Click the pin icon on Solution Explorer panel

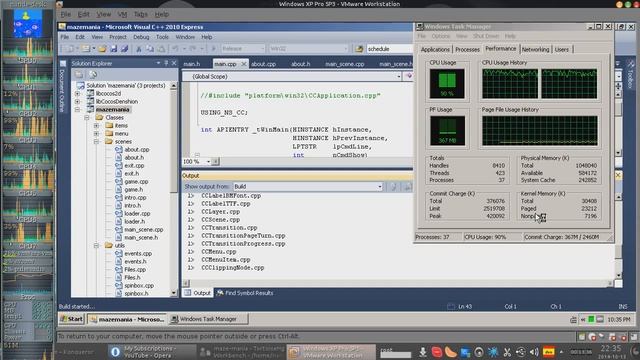(x=166, y=63)
